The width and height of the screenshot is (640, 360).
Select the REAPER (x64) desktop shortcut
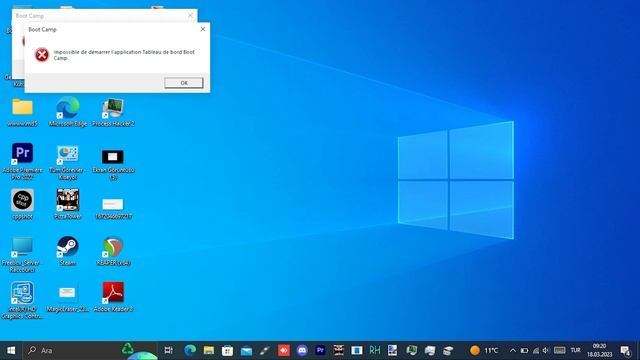coord(113,251)
